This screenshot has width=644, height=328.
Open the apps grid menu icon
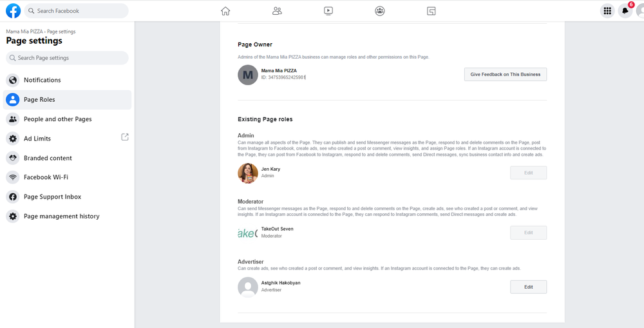click(x=607, y=11)
